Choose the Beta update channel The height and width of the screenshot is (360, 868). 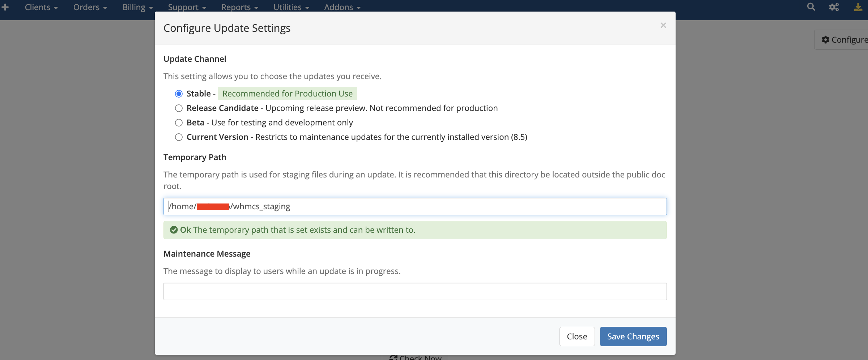[179, 123]
